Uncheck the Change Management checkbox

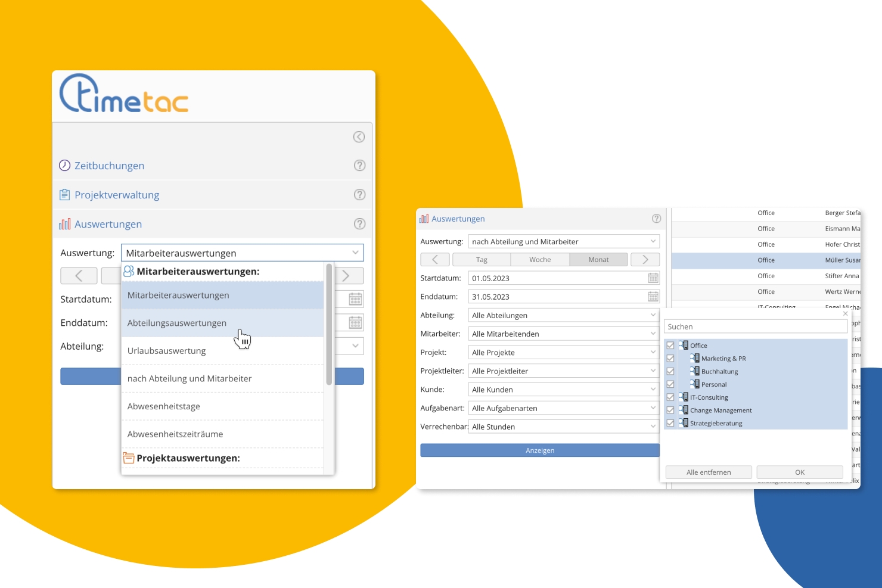point(670,410)
